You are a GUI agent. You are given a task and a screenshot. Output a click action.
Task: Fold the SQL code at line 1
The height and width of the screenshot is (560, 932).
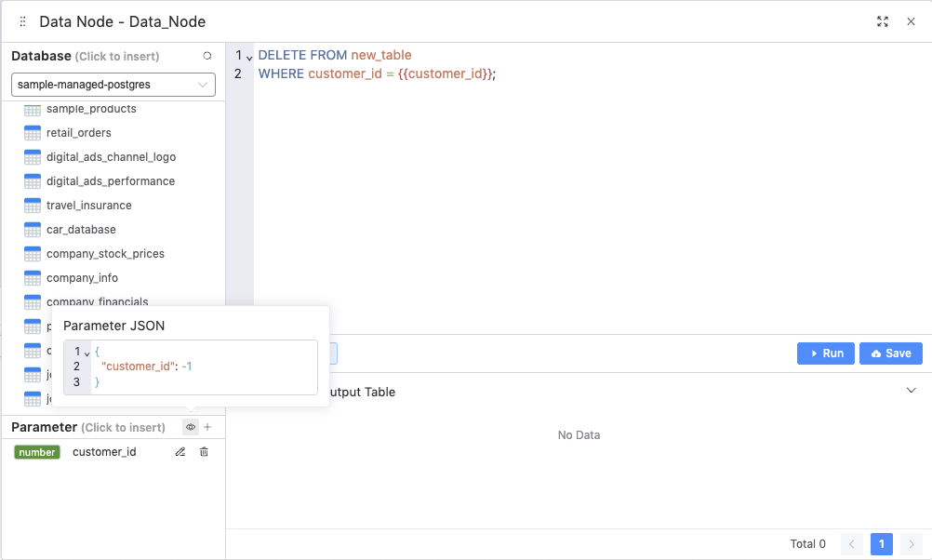pos(248,57)
